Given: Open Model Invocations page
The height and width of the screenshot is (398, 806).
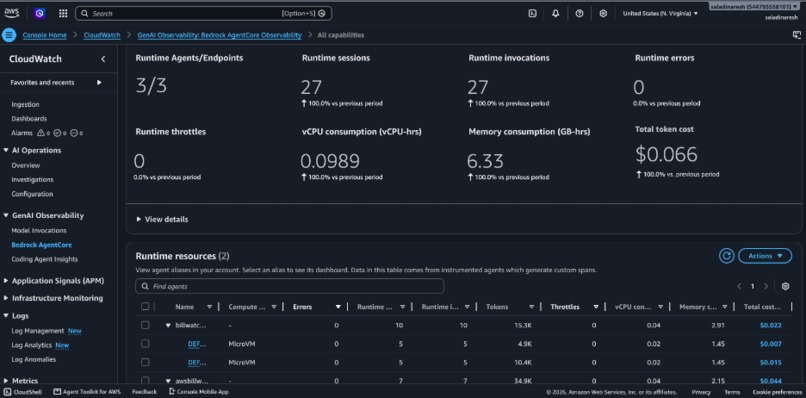Looking at the screenshot, I should [39, 230].
